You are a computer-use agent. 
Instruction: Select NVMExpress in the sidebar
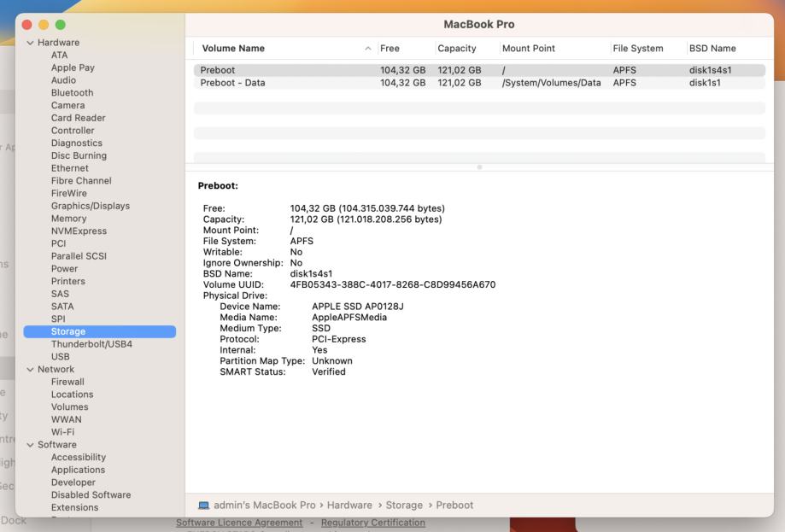click(x=79, y=231)
